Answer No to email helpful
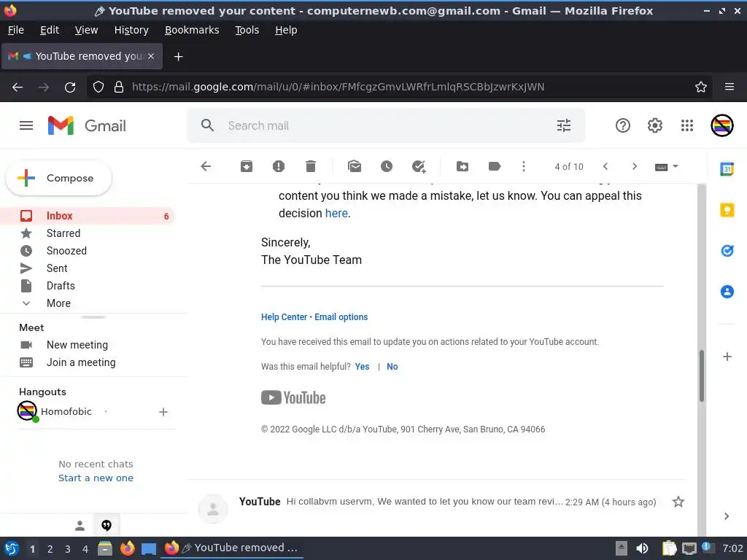Viewport: 747px width, 560px height. [x=392, y=367]
